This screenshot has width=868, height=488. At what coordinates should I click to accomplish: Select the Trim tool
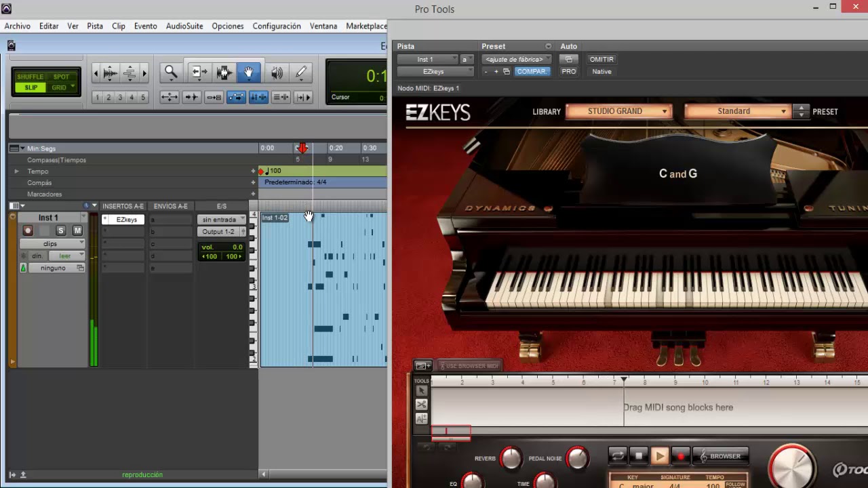(x=199, y=73)
